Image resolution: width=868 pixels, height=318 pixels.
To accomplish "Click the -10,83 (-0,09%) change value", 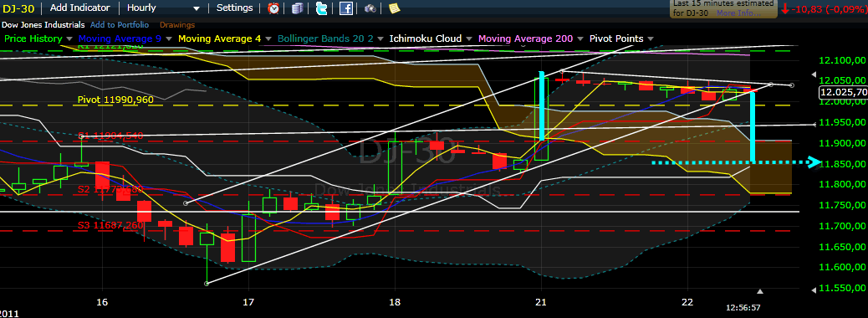I will pos(829,9).
